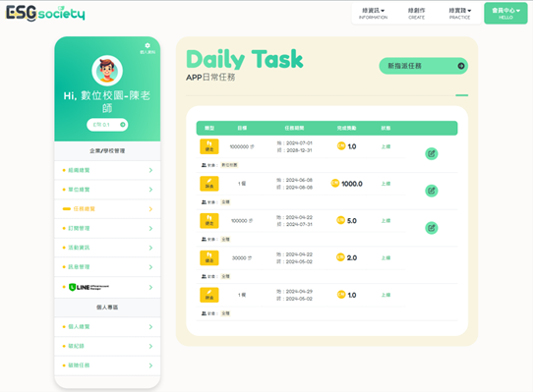Screen dimensions: 533x392
Task: Click the 完成獎勵 column header
Action: [x=346, y=128]
